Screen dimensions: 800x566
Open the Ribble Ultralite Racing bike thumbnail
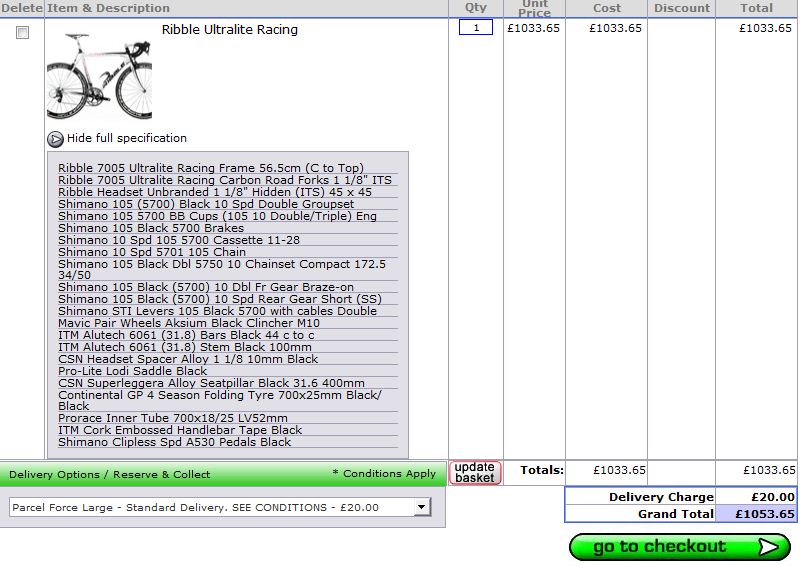99,75
